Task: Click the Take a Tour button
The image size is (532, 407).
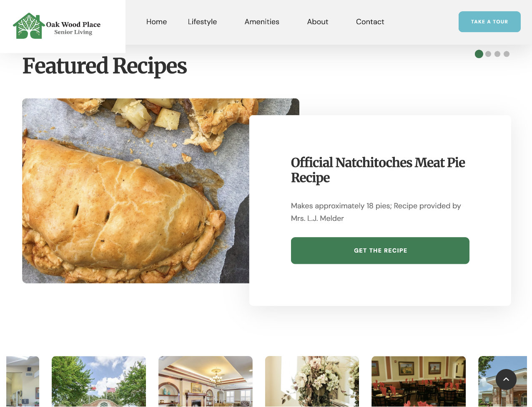Action: (x=489, y=22)
